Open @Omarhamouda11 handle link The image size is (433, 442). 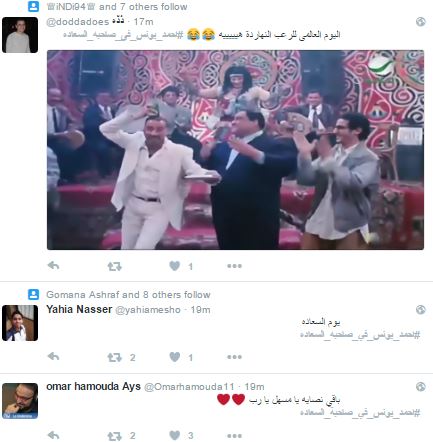pyautogui.click(x=189, y=387)
